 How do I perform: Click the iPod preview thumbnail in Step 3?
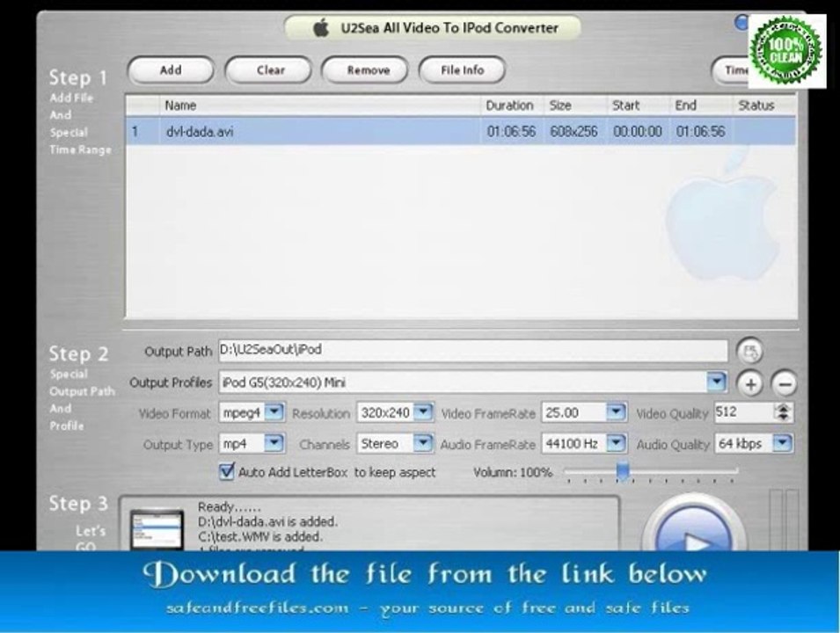157,529
